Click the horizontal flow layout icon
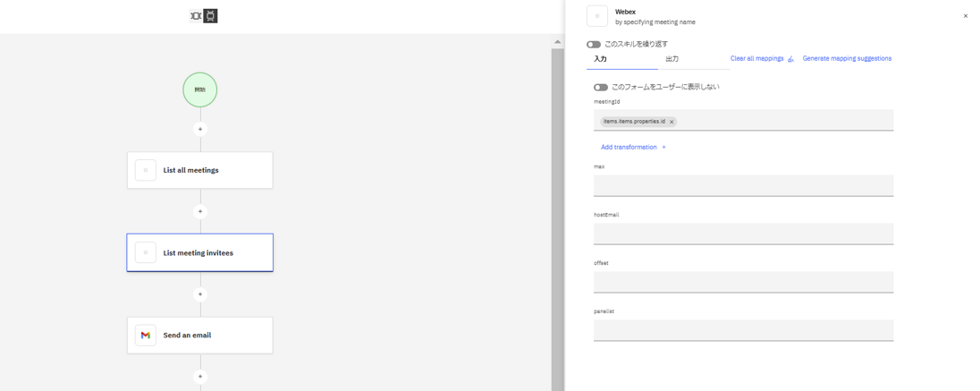This screenshot has height=391, width=980. click(196, 16)
